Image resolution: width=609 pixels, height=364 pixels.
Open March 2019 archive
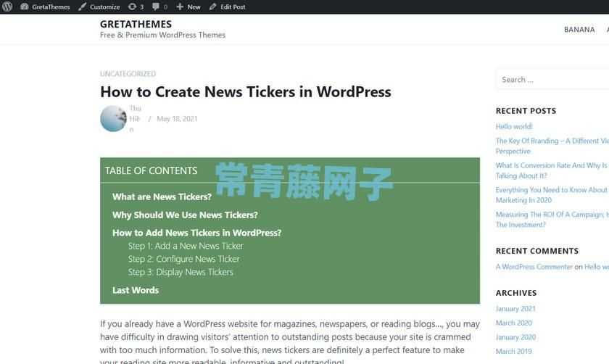coord(514,351)
